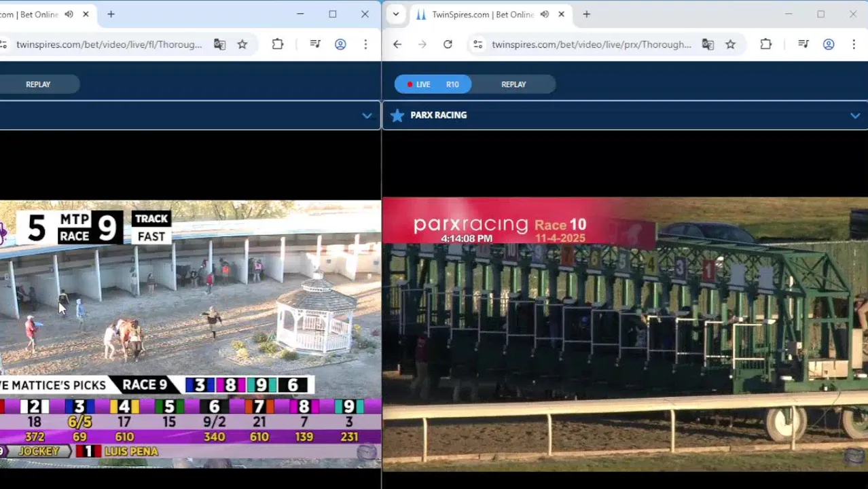Reload the page in right window
Screen dimensions: 868x489
pos(448,44)
